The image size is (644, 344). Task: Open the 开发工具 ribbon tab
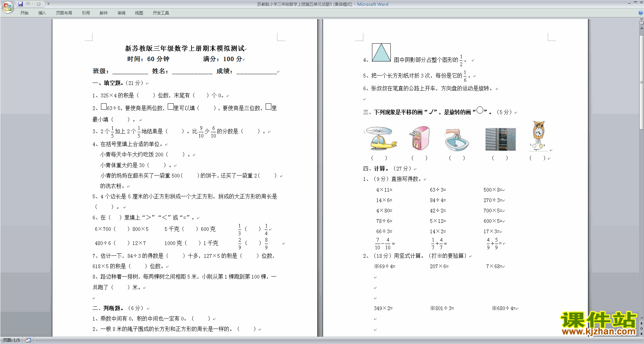tap(161, 13)
